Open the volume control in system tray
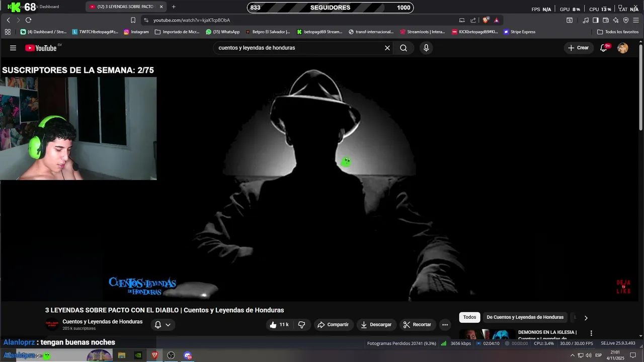This screenshot has height=362, width=644. point(589,355)
